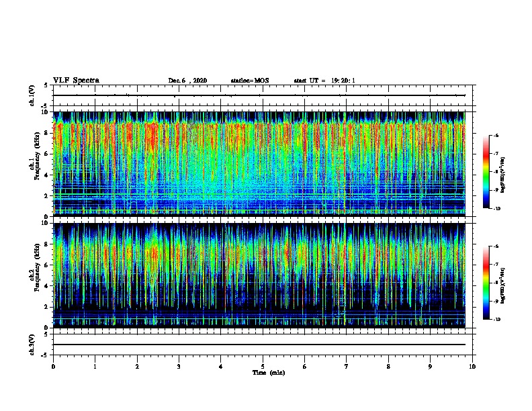The image size is (532, 411).
Task: Click the "10" kHz tick on ch.2 spectrogram
Action: 46,223
